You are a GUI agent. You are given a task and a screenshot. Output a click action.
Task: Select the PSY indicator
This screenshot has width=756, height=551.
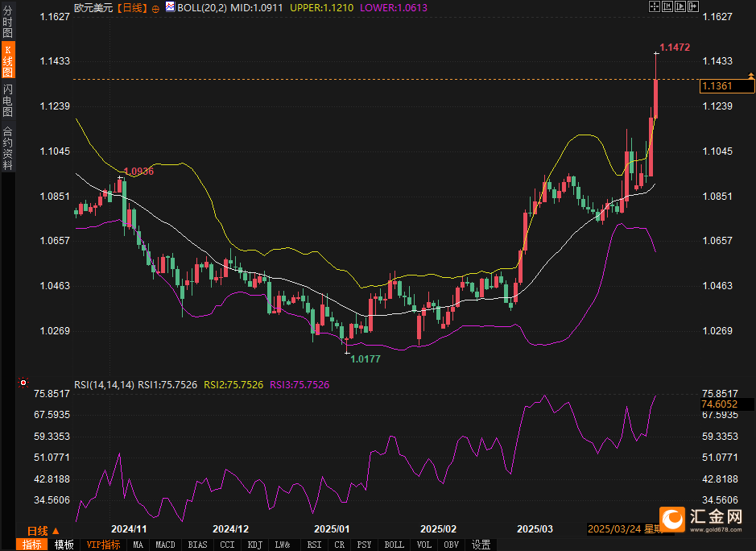click(364, 545)
